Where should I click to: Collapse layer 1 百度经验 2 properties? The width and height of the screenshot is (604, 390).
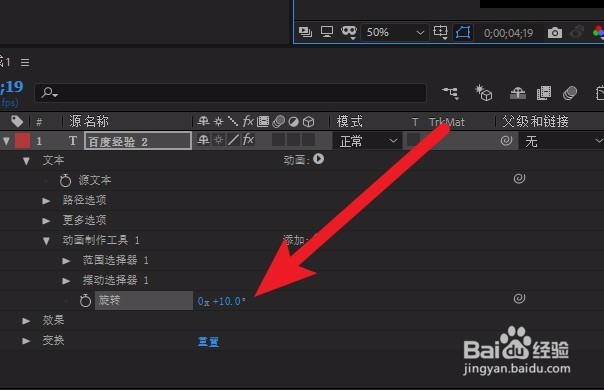pos(6,141)
